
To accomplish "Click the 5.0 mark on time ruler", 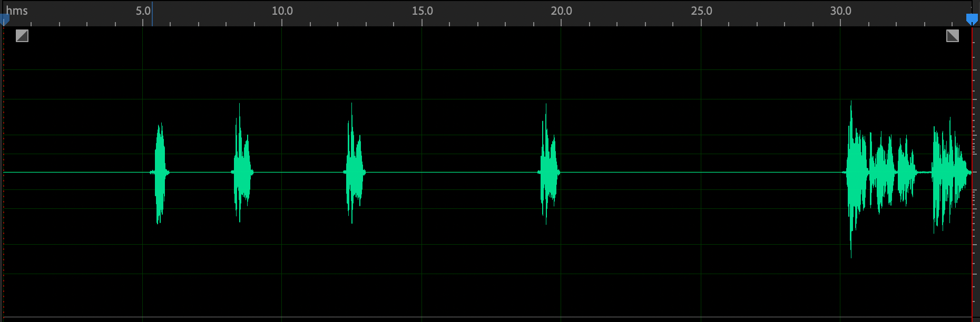I will pyautogui.click(x=143, y=12).
